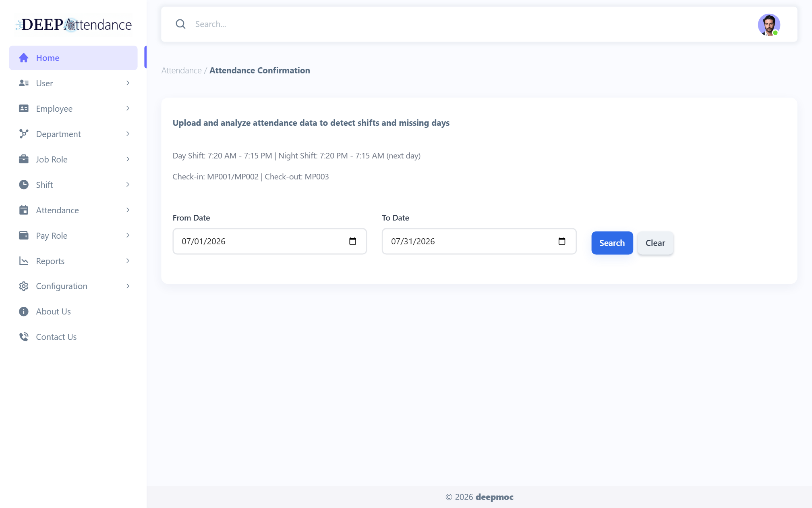Click the About Us info icon

[x=24, y=312]
